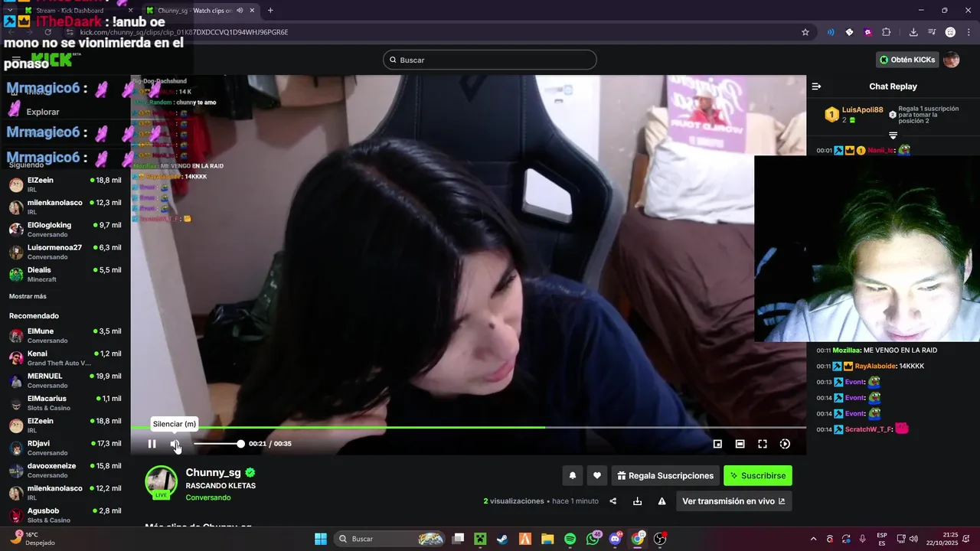This screenshot has width=980, height=551.
Task: Expand the gift leaderboard chevron in chat
Action: 893,135
